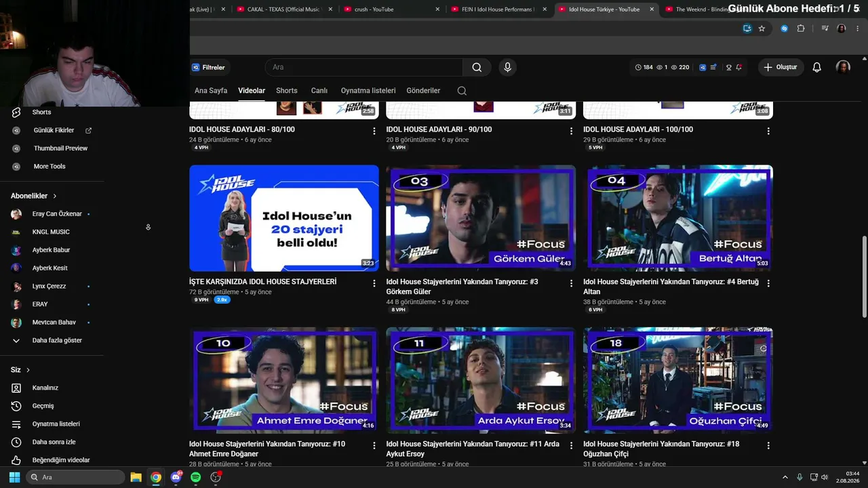
Task: Click the Filtreler button
Action: (208, 67)
